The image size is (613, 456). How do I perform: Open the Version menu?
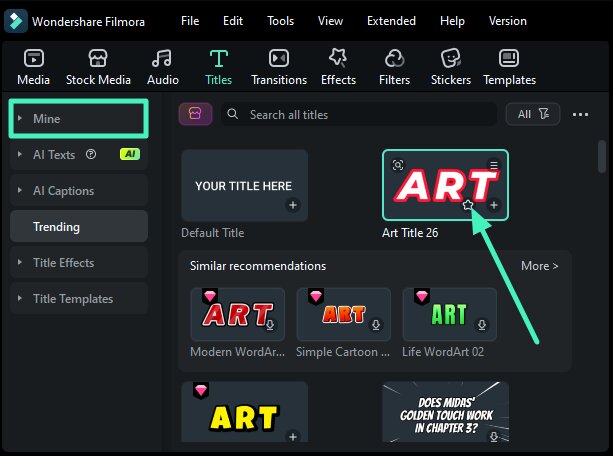pyautogui.click(x=507, y=21)
